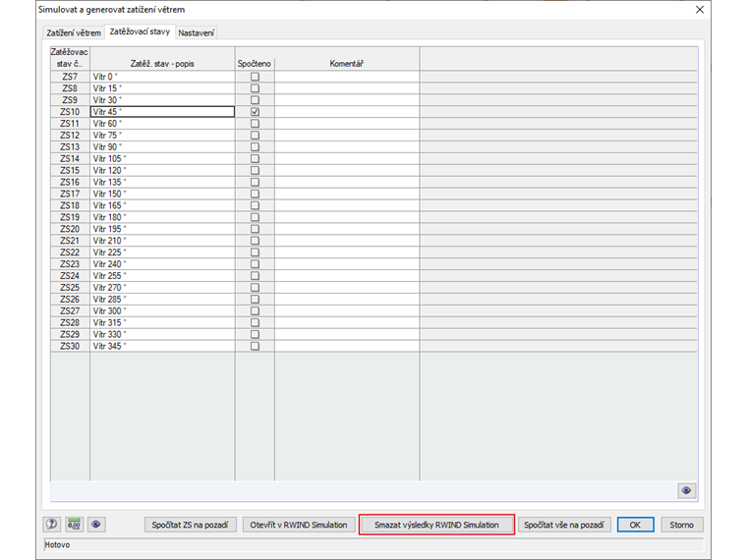Select row header ZS30

tap(70, 346)
